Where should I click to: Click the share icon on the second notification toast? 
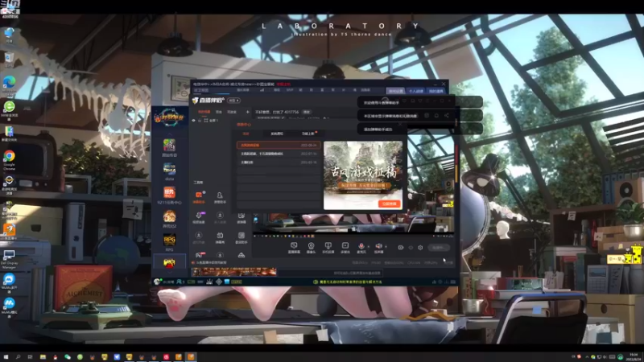point(447,116)
